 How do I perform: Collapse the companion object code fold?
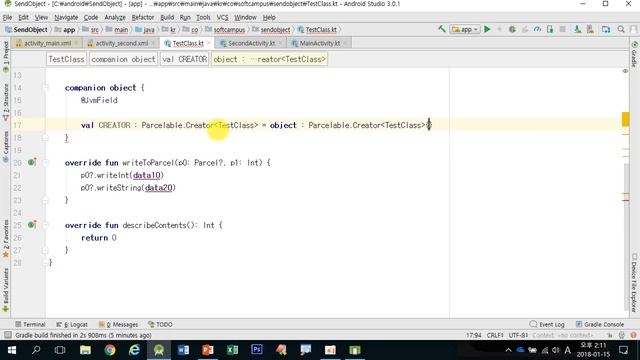click(x=46, y=88)
